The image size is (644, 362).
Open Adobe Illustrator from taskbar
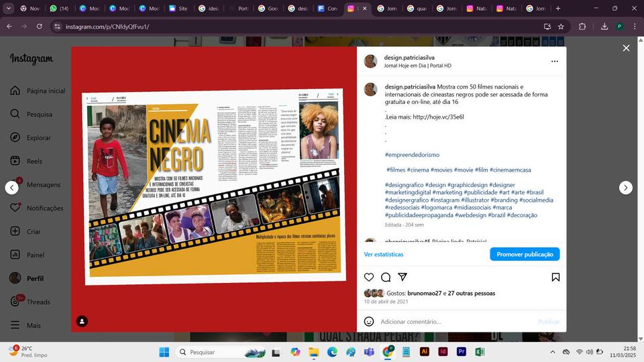click(424, 352)
